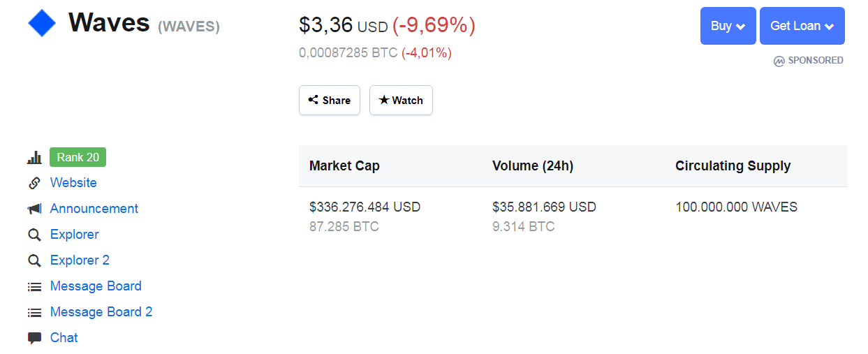The width and height of the screenshot is (868, 354).
Task: Open the Buy dropdown
Action: tap(728, 26)
